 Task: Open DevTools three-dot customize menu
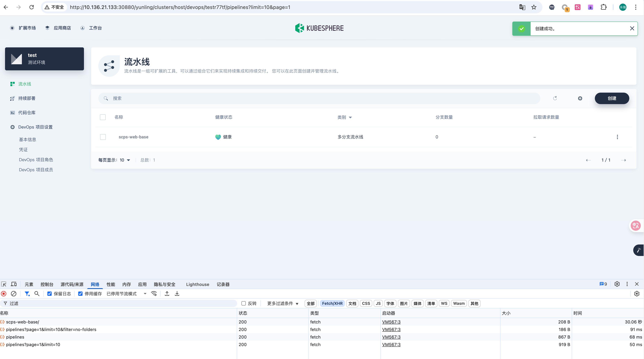pos(627,284)
